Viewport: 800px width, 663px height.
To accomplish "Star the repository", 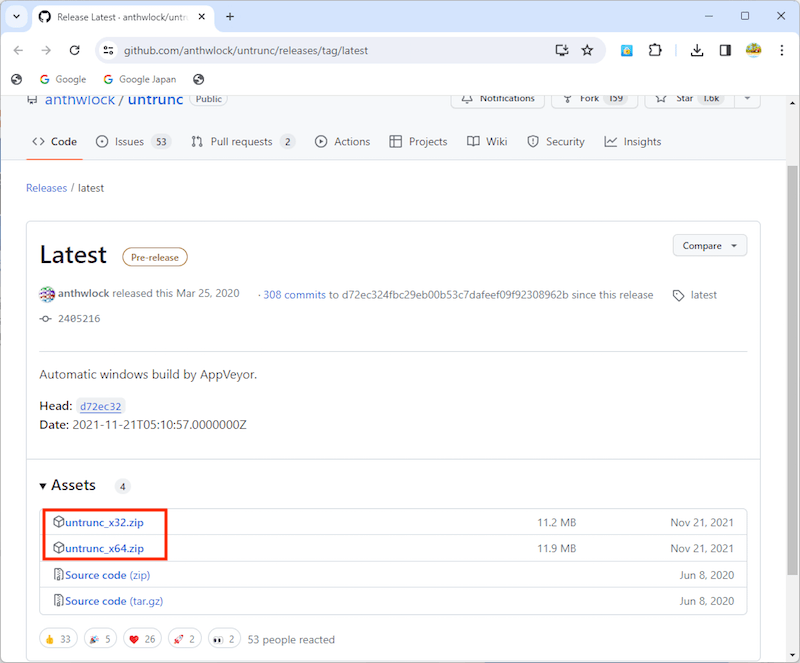I will (x=689, y=100).
